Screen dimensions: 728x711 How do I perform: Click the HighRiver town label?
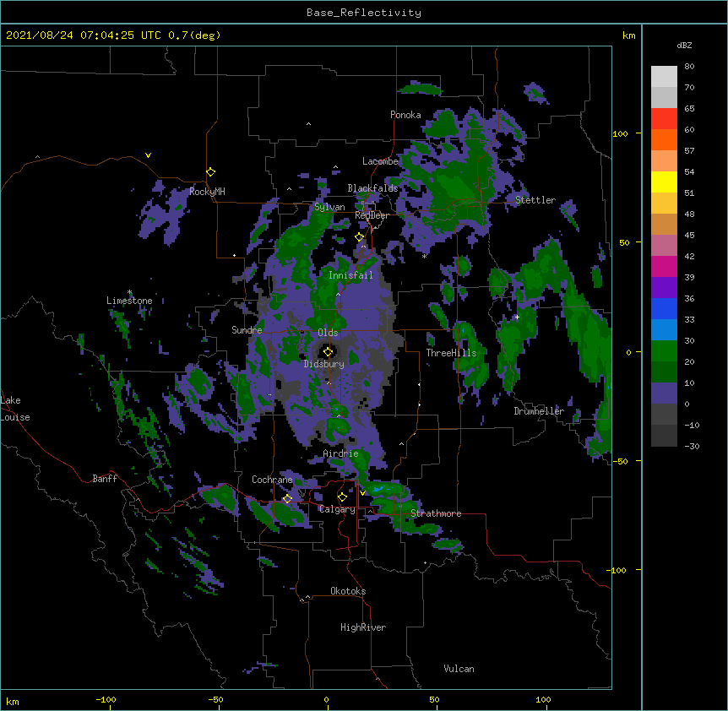pyautogui.click(x=363, y=627)
